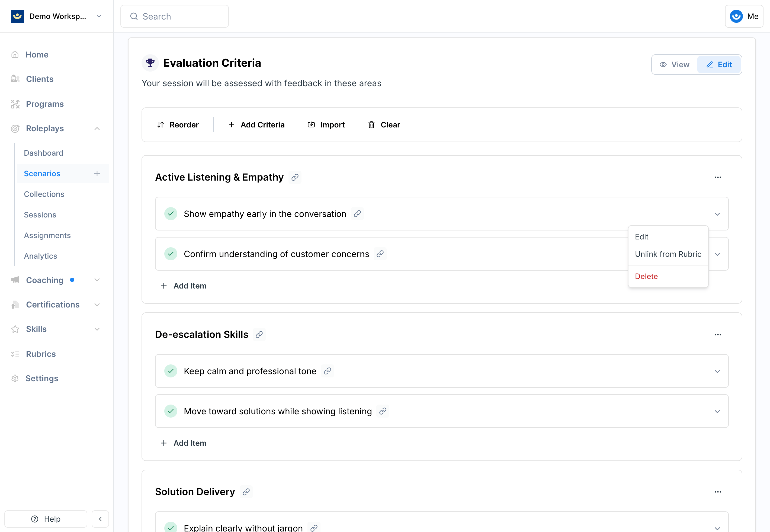Select Scenarios in the sidebar
This screenshot has width=770, height=532.
[42, 174]
